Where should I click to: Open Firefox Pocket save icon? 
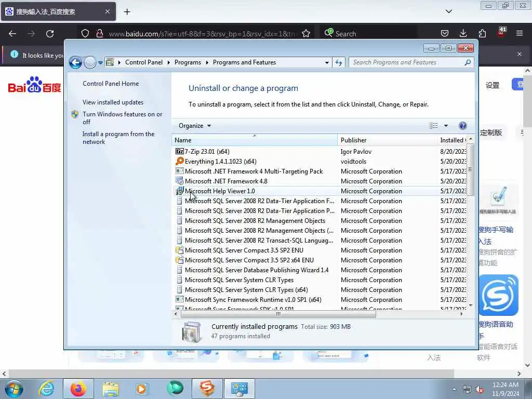click(x=445, y=33)
